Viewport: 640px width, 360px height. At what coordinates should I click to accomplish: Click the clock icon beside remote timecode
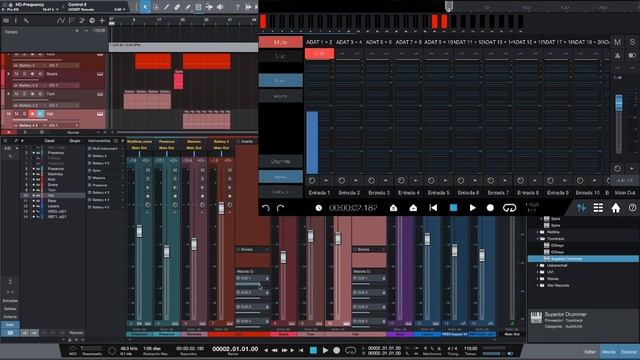click(x=319, y=208)
